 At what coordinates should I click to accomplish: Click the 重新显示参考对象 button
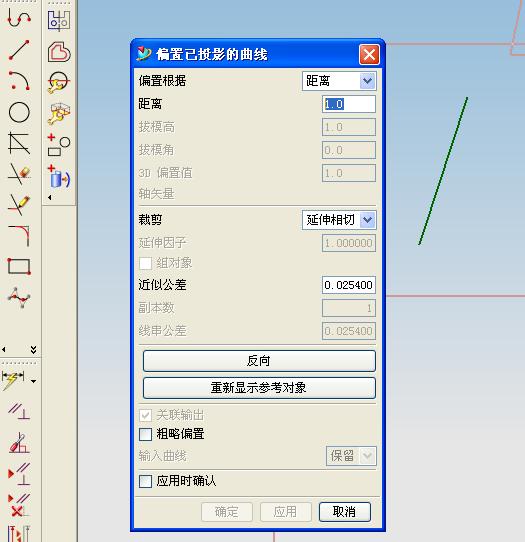click(259, 388)
